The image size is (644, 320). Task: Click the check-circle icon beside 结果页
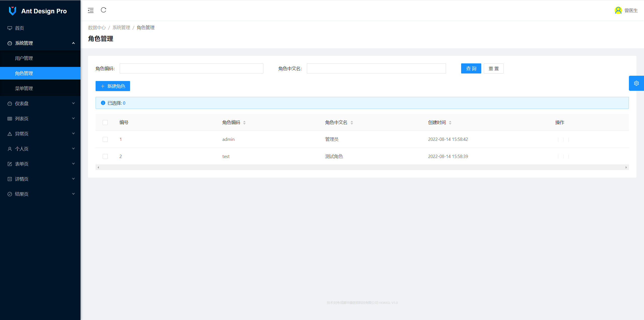click(x=10, y=194)
